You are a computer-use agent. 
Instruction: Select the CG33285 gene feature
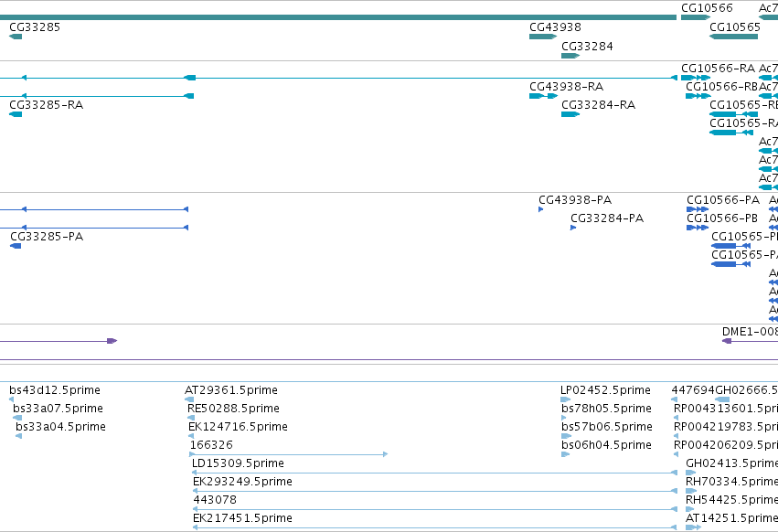[x=16, y=37]
